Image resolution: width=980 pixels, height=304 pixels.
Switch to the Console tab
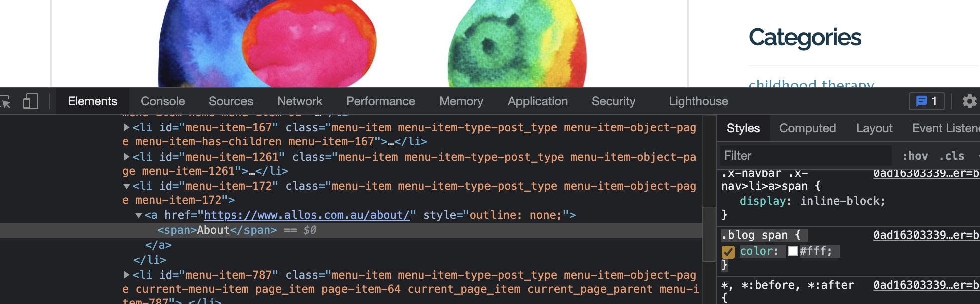point(163,101)
